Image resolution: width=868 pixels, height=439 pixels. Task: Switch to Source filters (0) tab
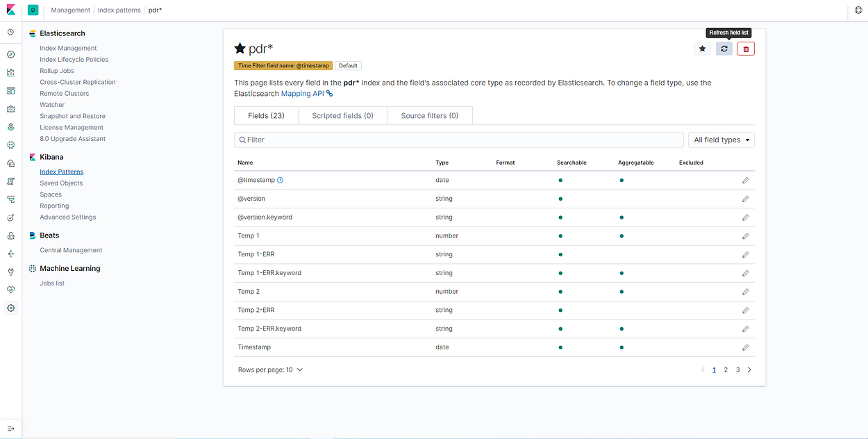pos(430,116)
